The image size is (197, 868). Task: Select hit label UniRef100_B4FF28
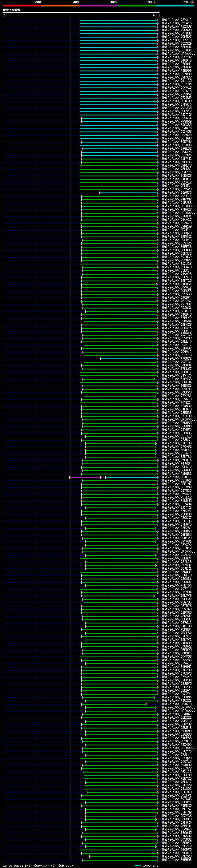pyautogui.click(x=177, y=247)
